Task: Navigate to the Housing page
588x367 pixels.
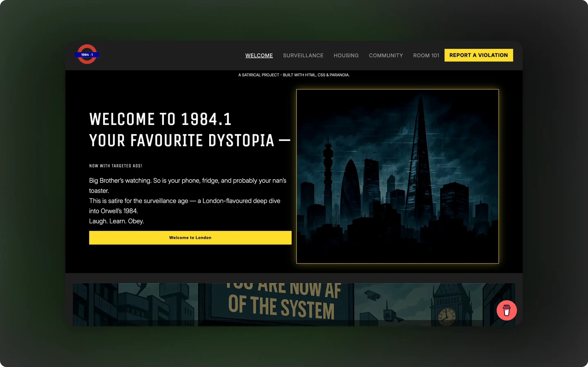Action: tap(346, 55)
